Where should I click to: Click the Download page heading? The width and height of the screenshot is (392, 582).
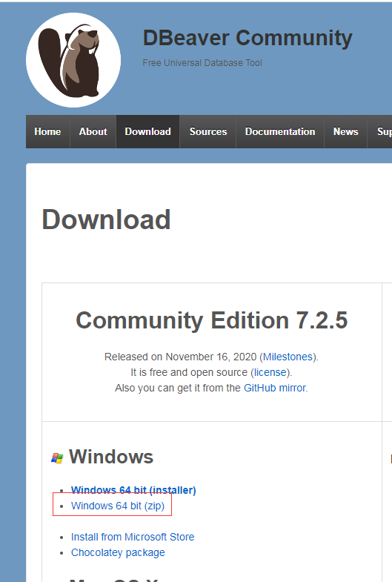click(106, 219)
